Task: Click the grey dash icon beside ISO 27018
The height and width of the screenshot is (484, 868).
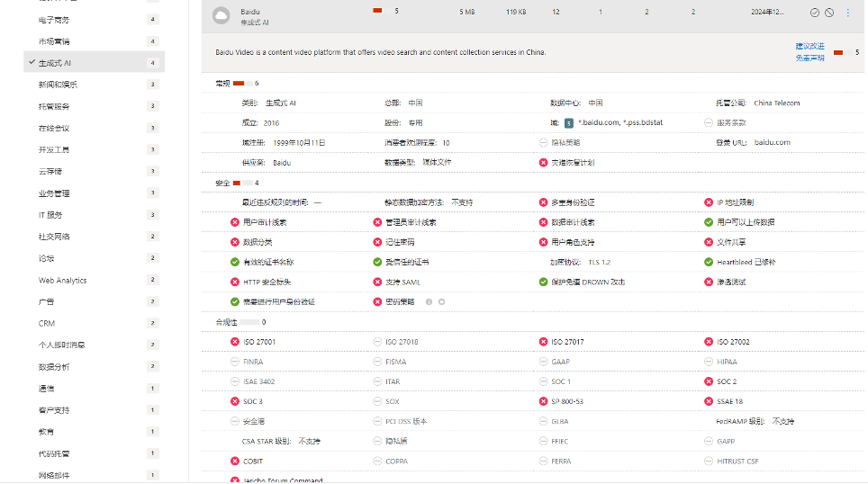Action: pos(377,342)
